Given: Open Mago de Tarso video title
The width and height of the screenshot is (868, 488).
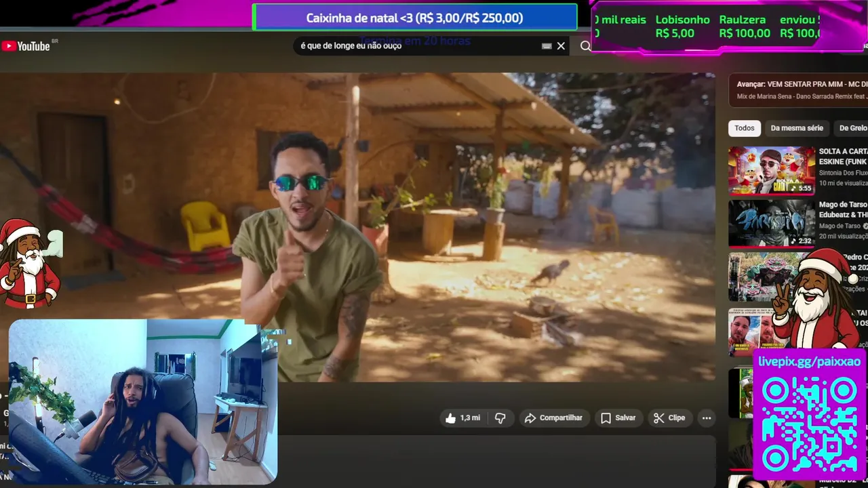Looking at the screenshot, I should (843, 209).
